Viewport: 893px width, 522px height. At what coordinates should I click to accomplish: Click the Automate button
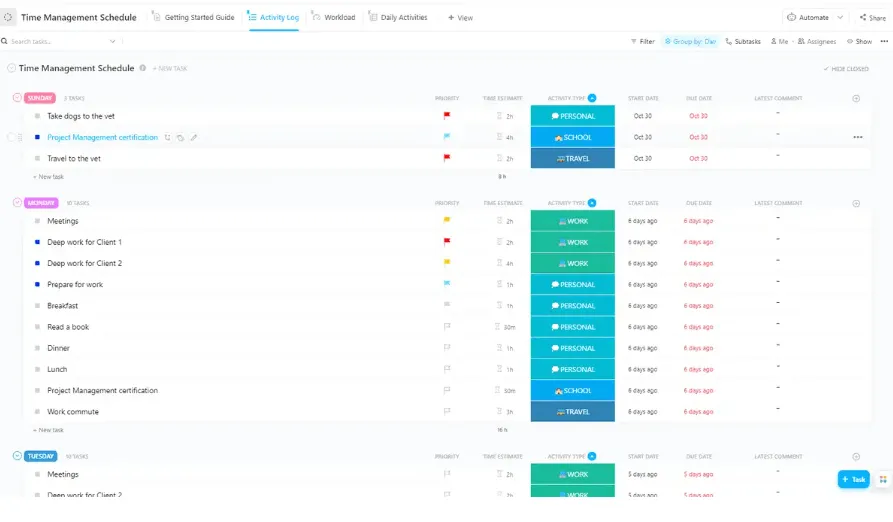click(x=808, y=17)
